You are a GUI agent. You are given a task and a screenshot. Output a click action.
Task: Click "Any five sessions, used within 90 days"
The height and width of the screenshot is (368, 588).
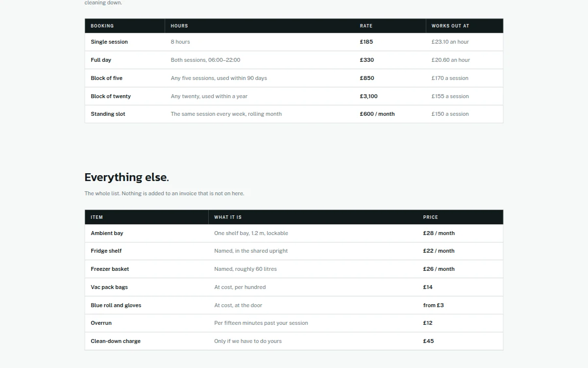pyautogui.click(x=219, y=78)
